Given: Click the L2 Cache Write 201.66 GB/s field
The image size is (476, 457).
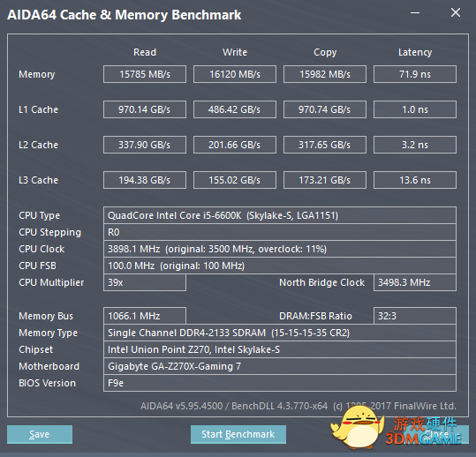Looking at the screenshot, I should point(235,145).
